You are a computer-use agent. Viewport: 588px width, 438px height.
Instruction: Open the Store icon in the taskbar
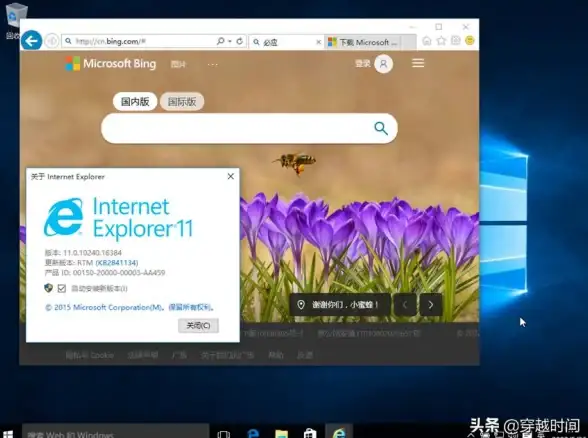(310, 434)
